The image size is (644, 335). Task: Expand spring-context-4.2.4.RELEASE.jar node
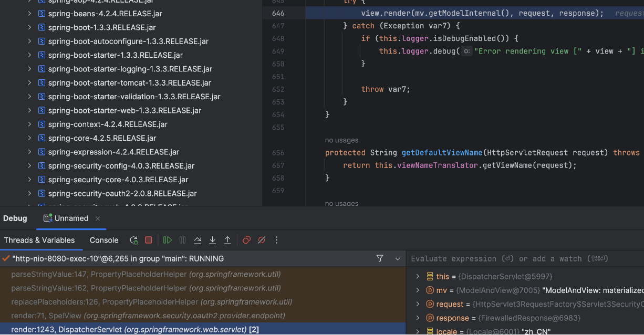(x=29, y=124)
